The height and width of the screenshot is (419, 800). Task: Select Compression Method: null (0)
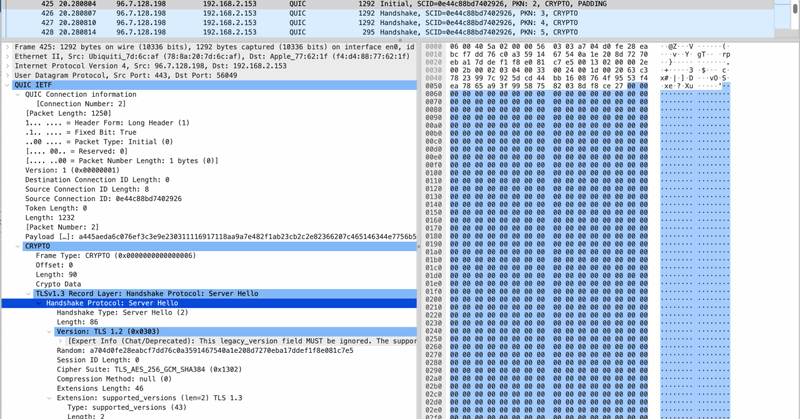[x=114, y=379]
